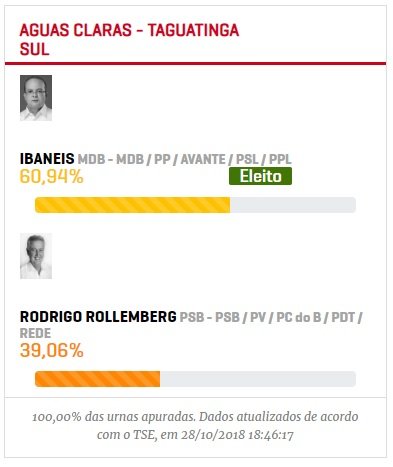The width and height of the screenshot is (393, 467).
Task: Click the IBANEIS candidate name
Action: coord(47,159)
